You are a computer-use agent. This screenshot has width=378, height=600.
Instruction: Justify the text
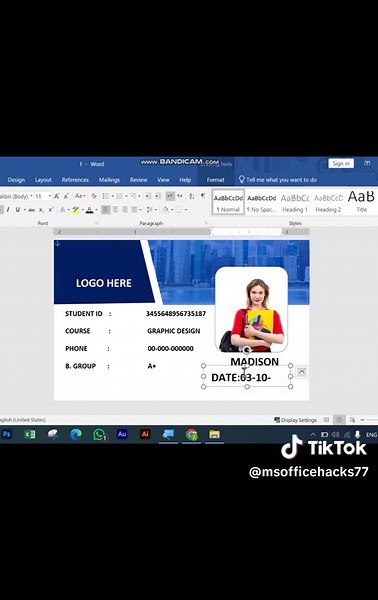point(134,210)
